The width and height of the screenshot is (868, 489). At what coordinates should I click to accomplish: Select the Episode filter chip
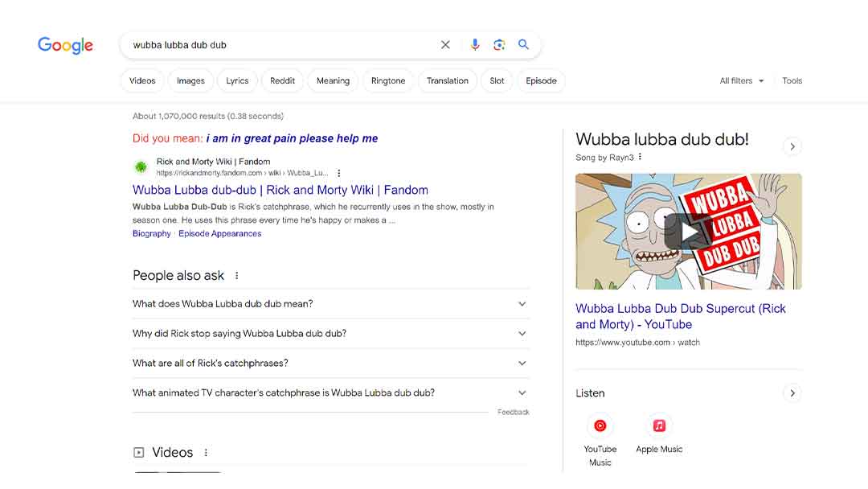(541, 81)
